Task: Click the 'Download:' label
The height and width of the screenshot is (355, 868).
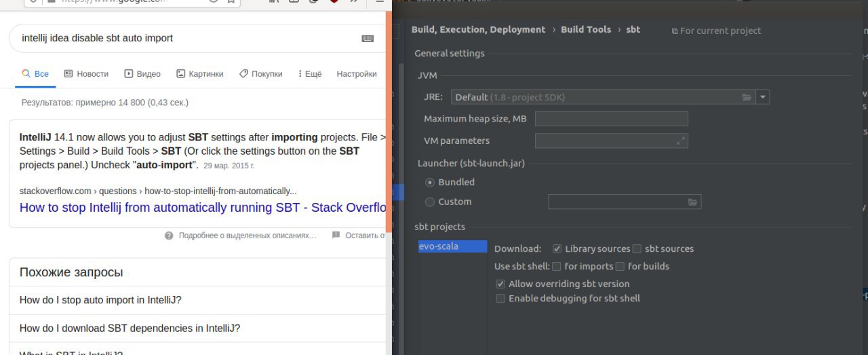Action: click(518, 249)
